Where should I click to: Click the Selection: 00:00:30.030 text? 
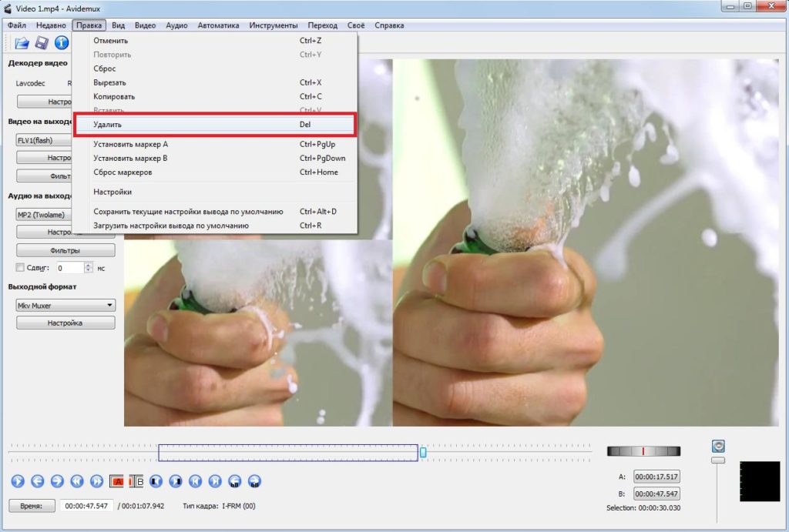[643, 508]
